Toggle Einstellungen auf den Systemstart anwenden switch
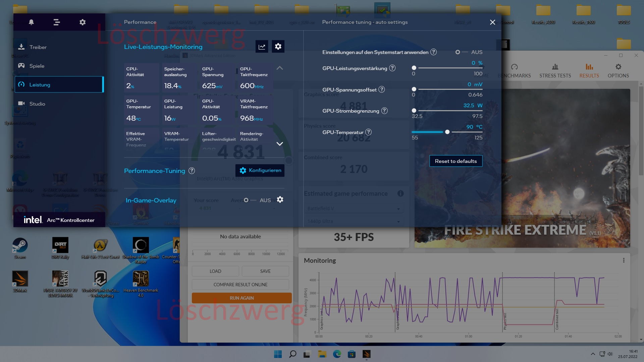Image resolution: width=644 pixels, height=362 pixels. pos(461,52)
